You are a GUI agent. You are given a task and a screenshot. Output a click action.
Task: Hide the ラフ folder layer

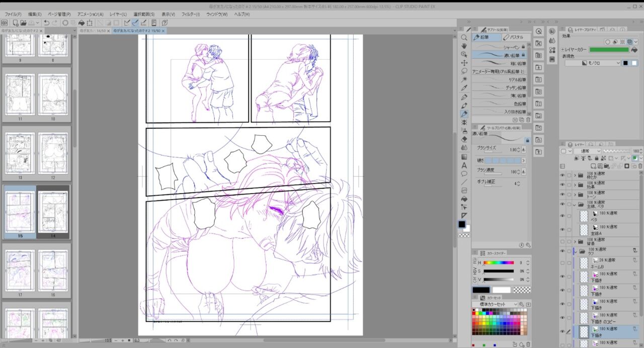click(x=562, y=250)
